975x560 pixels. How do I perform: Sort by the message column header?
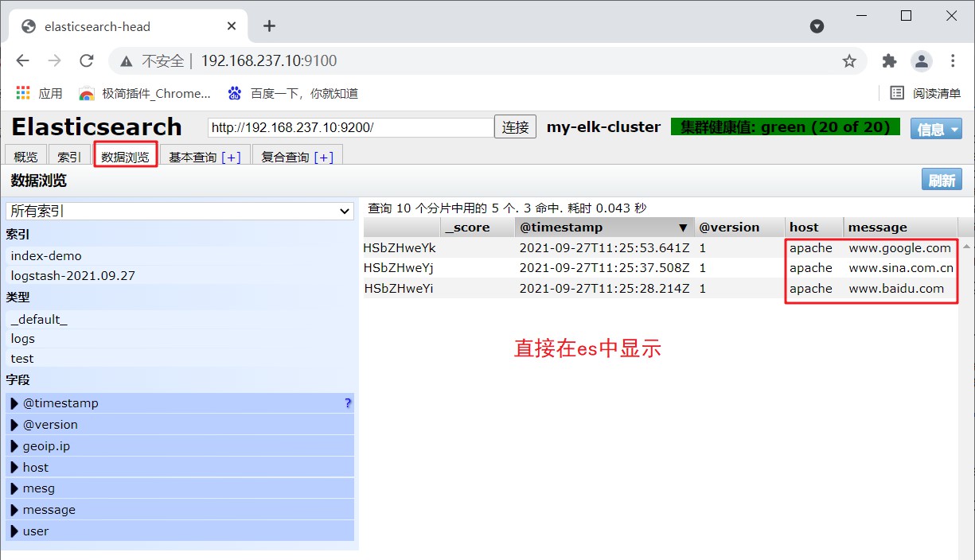coord(900,227)
